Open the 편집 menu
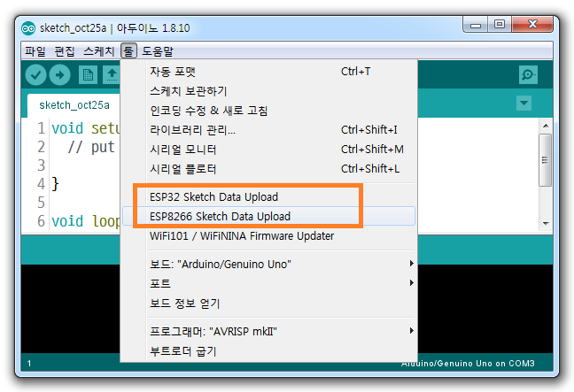Image resolution: width=574 pixels, height=392 pixels. [65, 51]
